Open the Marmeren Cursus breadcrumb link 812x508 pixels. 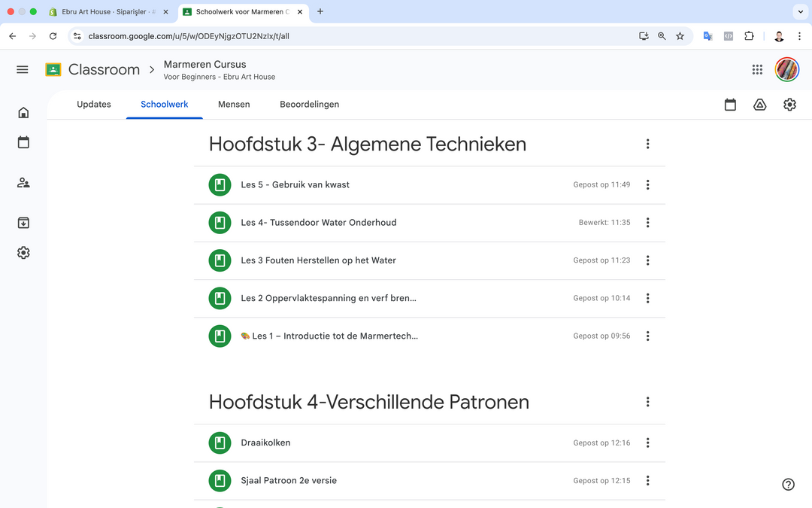click(205, 64)
